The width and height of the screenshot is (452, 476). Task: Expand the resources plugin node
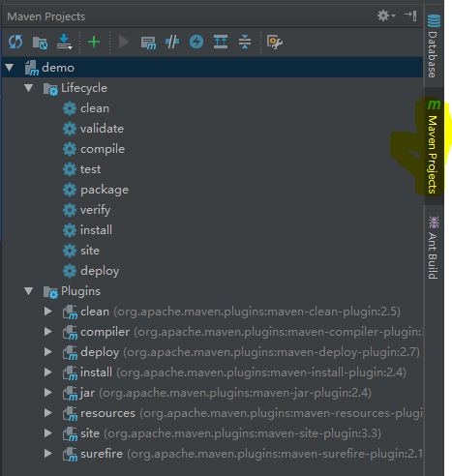48,413
